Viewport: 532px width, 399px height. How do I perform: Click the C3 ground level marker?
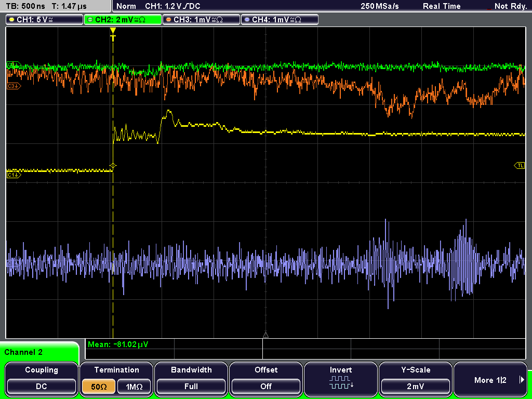pos(14,86)
